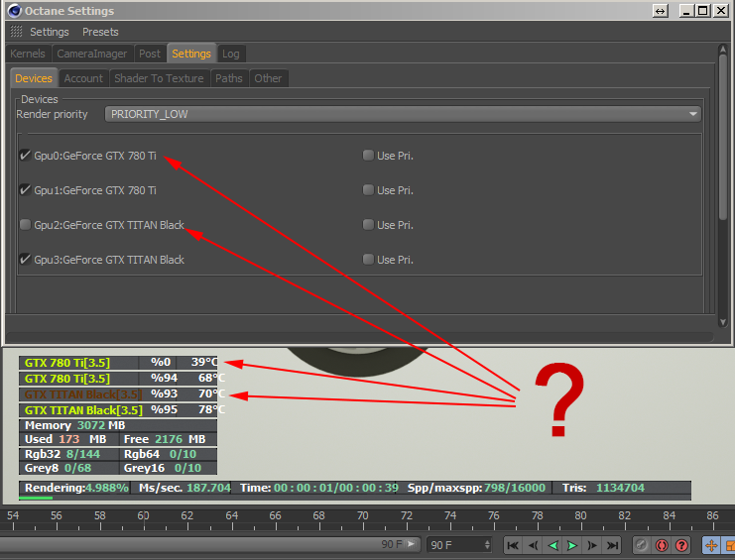Enable Use Pri. for Gpu3
The width and height of the screenshot is (735, 560).
point(368,259)
